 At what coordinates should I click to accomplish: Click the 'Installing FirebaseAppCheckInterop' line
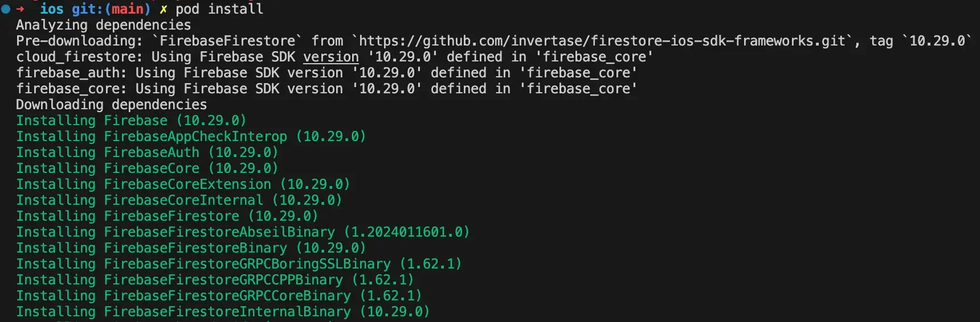coord(191,137)
